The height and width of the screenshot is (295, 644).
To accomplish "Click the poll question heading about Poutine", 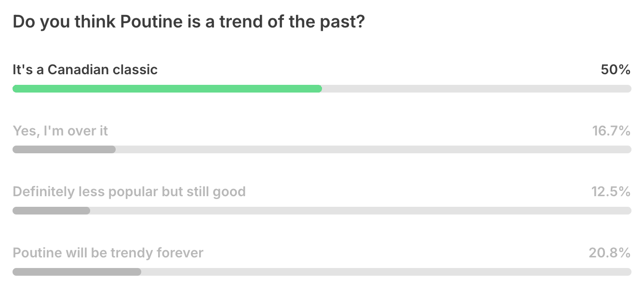I will pyautogui.click(x=188, y=23).
